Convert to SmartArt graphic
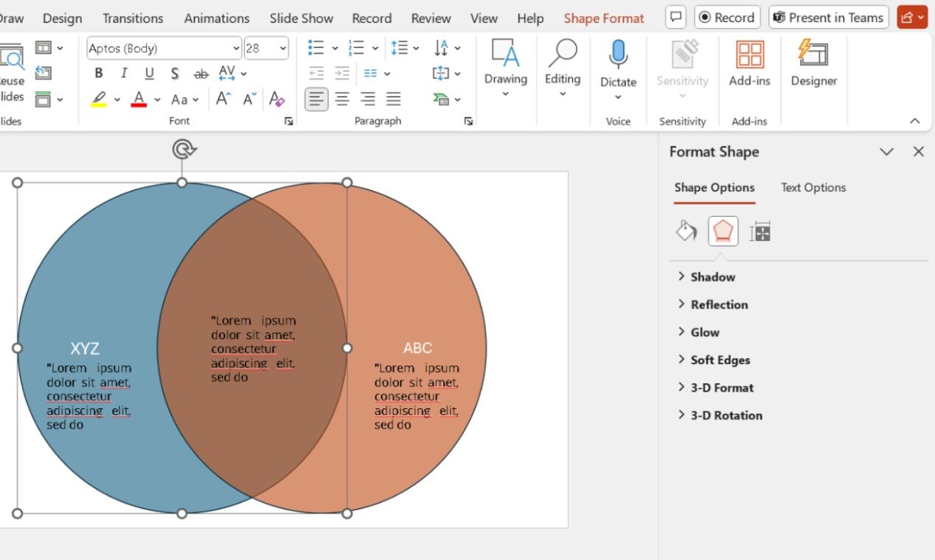Image resolution: width=935 pixels, height=560 pixels. (447, 99)
